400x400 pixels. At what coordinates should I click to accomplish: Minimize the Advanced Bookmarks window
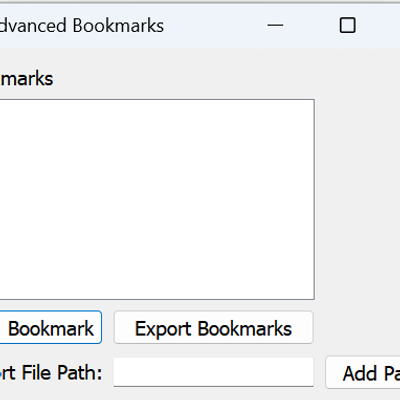coord(275,25)
